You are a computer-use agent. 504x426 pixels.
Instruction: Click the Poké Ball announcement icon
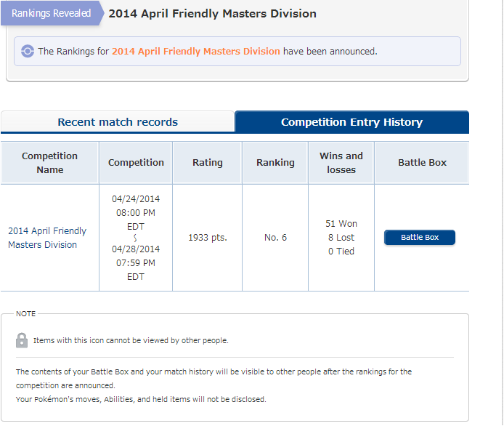(x=28, y=51)
